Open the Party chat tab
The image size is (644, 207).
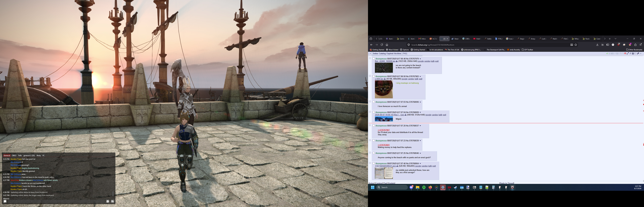39,156
